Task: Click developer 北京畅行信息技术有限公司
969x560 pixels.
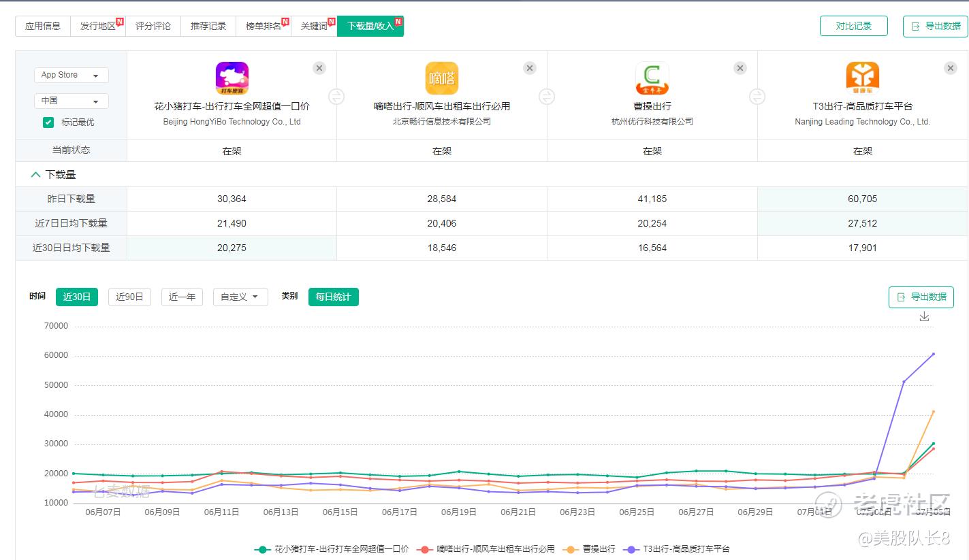Action: (x=442, y=122)
